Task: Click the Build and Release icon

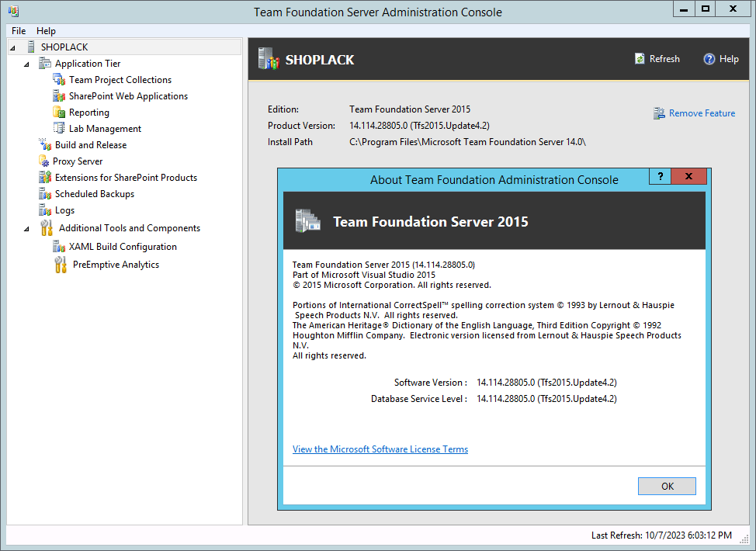Action: point(45,145)
